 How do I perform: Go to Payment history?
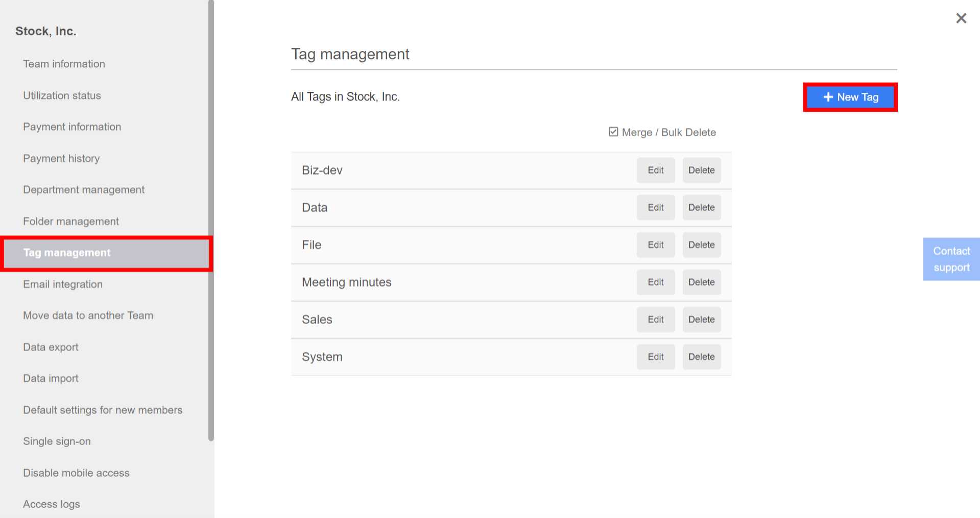tap(61, 158)
